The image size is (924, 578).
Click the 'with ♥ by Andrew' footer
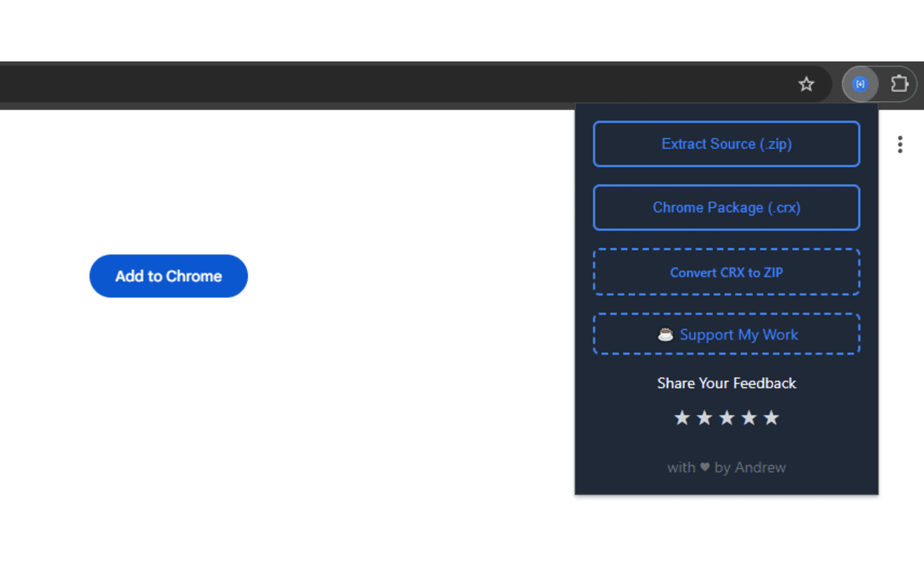click(x=726, y=467)
